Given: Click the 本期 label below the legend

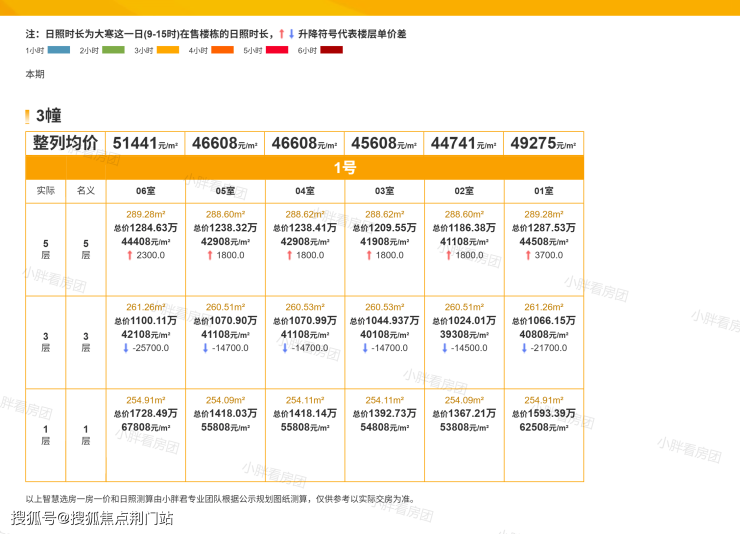Looking at the screenshot, I should 35,74.
